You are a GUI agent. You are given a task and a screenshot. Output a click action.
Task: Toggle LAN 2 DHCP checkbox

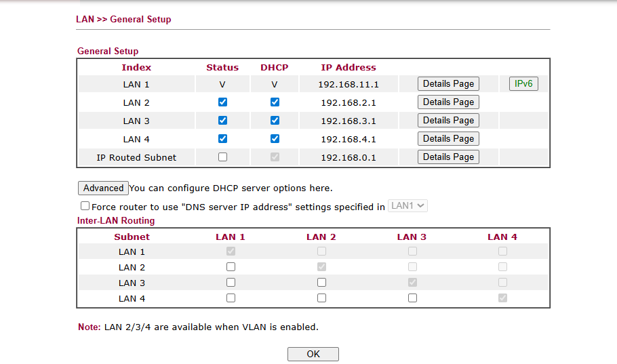click(275, 102)
